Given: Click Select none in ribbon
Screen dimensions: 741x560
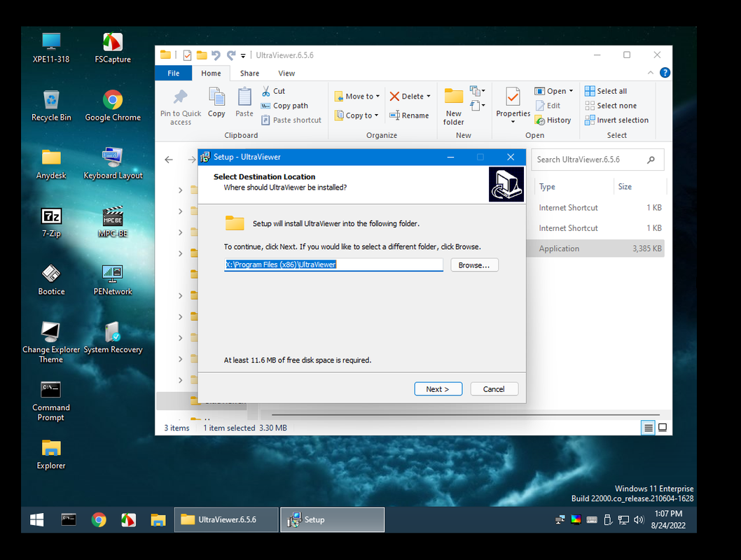Looking at the screenshot, I should (x=611, y=106).
